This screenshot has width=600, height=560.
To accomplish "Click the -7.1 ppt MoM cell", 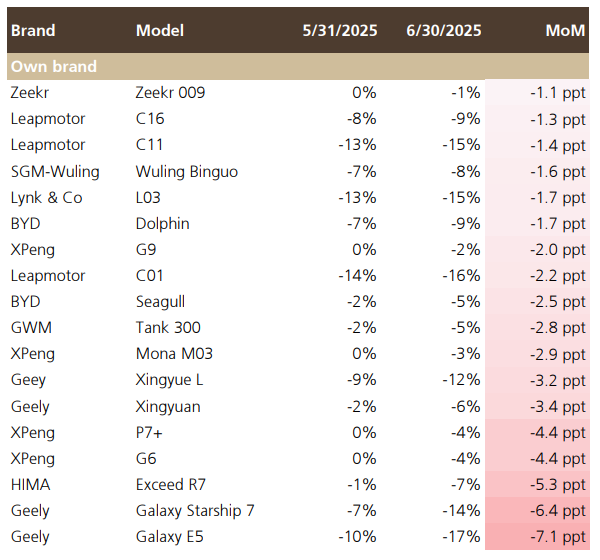I will pos(559,536).
